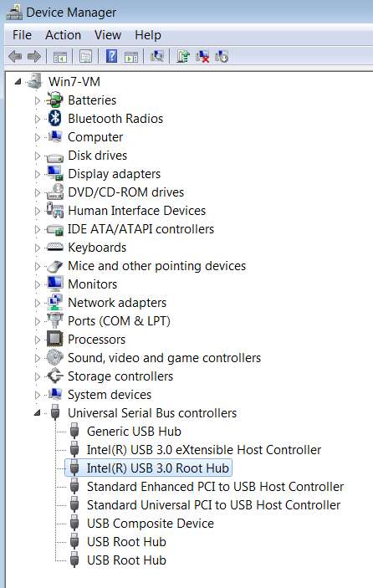This screenshot has height=588, width=373.
Task: Select Intel(R) USB 3.0 eXtensible Host Controller
Action: (204, 450)
